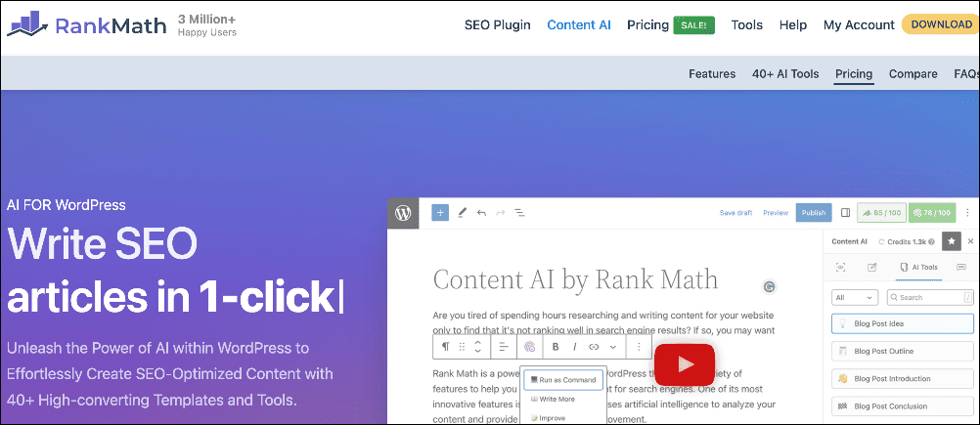Viewport: 980px width, 425px height.
Task: Play the YouTube video
Action: tap(685, 364)
